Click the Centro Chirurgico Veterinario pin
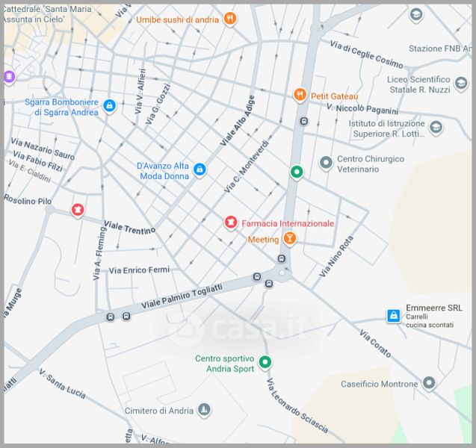This screenshot has width=476, height=448. (x=325, y=163)
